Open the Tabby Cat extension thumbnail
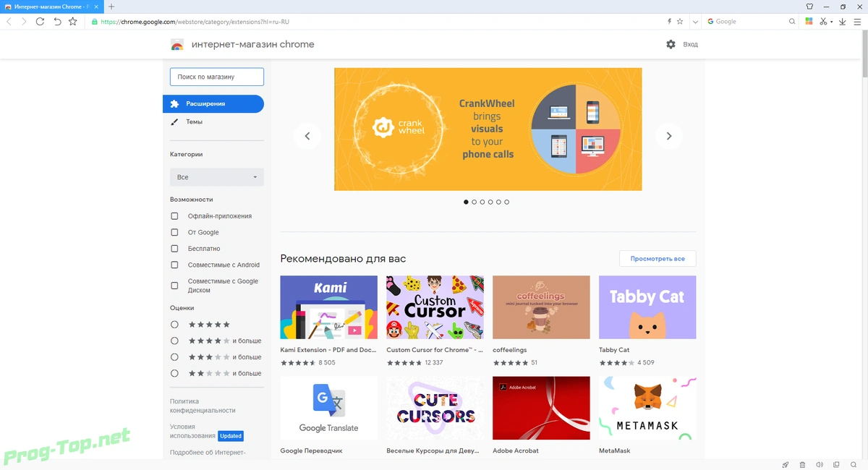 [647, 307]
